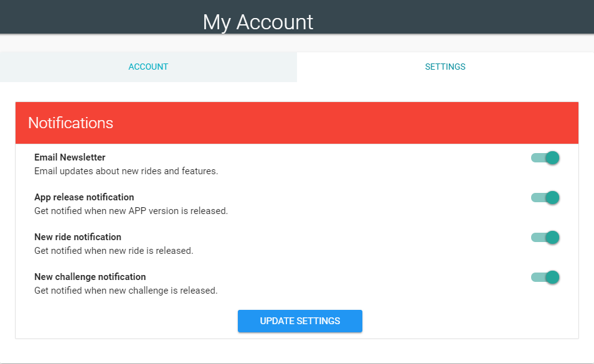Click the light track of Email Newsletter switch
The height and width of the screenshot is (364, 594).
pyautogui.click(x=537, y=158)
